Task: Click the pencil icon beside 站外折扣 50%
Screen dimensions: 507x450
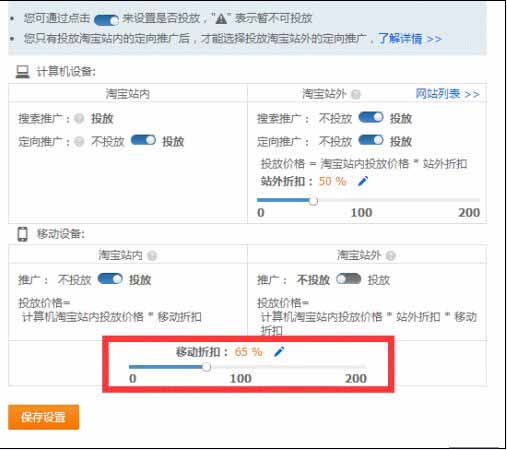Action: 363,181
